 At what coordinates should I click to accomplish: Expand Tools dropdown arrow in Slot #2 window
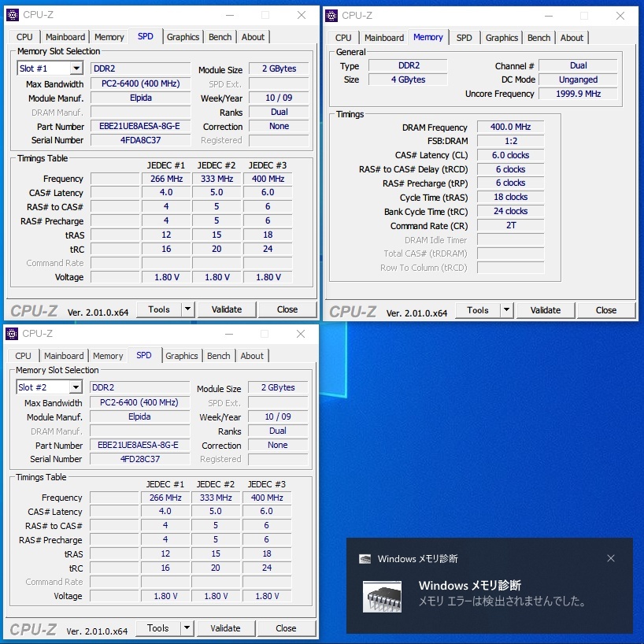click(187, 627)
